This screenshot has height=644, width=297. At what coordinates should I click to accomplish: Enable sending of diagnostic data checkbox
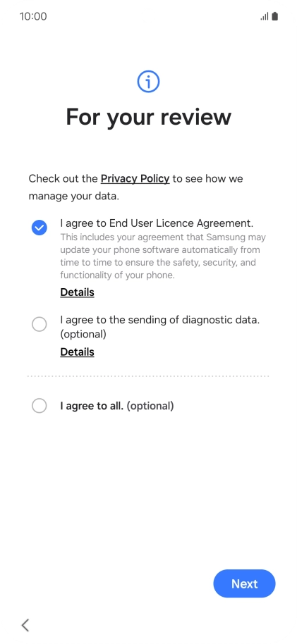39,324
